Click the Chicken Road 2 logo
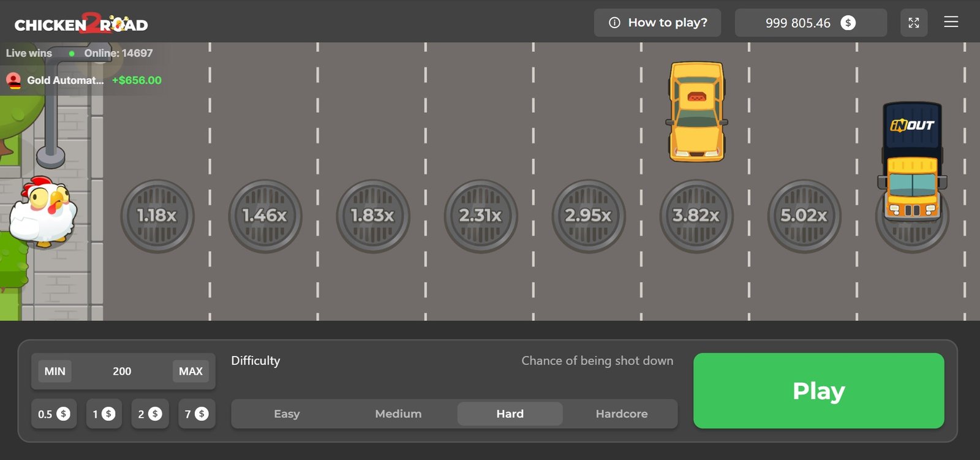The height and width of the screenshot is (460, 980). click(81, 24)
